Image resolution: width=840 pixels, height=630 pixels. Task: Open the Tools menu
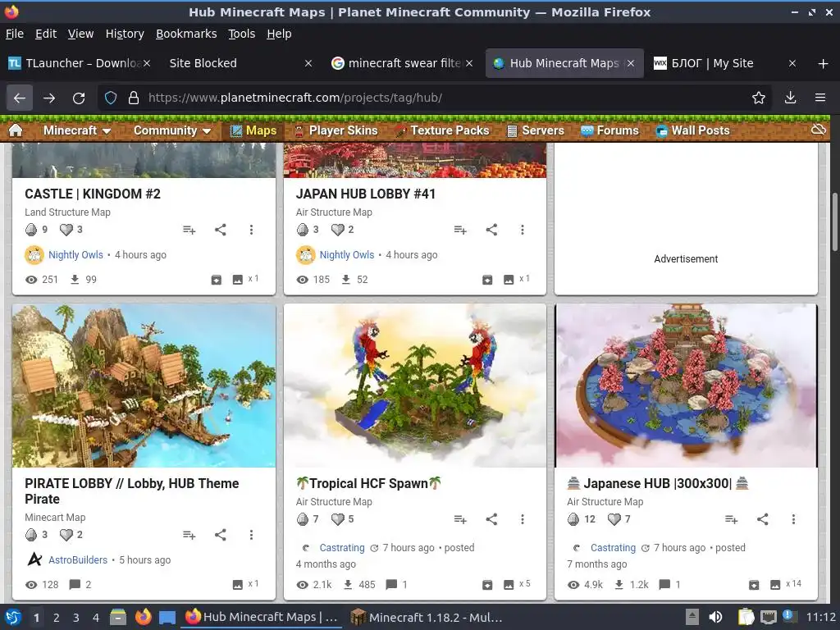coord(242,34)
